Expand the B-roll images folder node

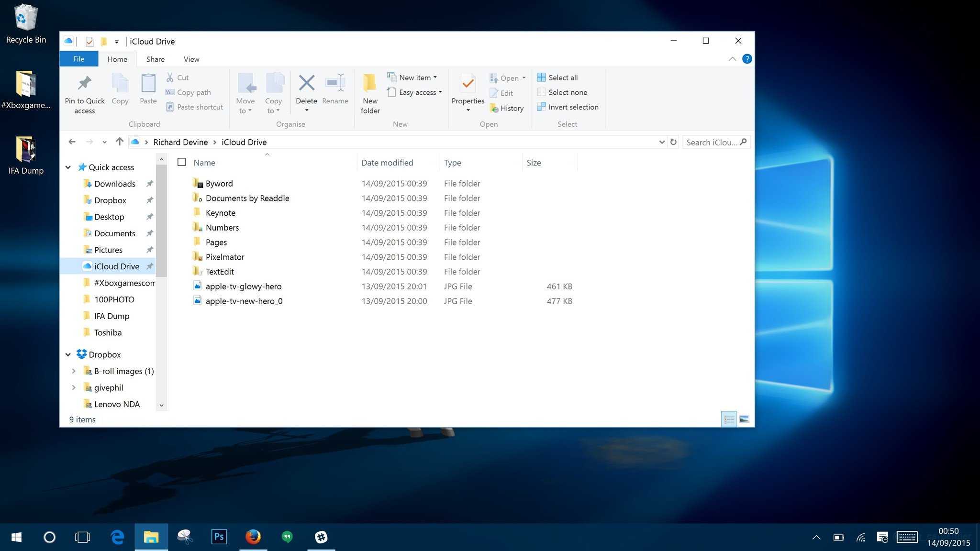(x=74, y=371)
